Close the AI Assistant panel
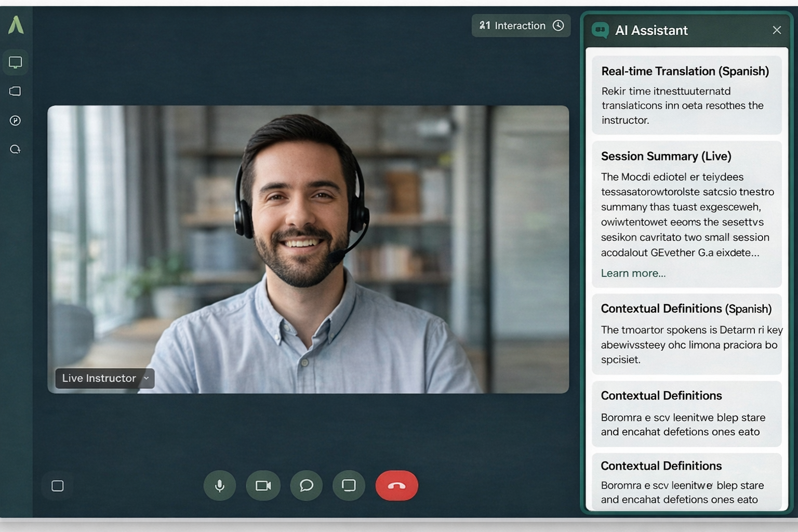 click(777, 30)
